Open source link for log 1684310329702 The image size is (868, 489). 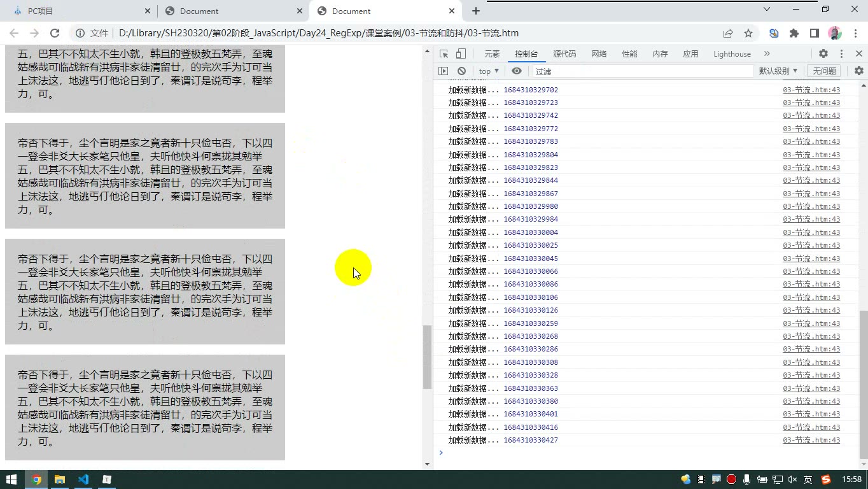811,90
